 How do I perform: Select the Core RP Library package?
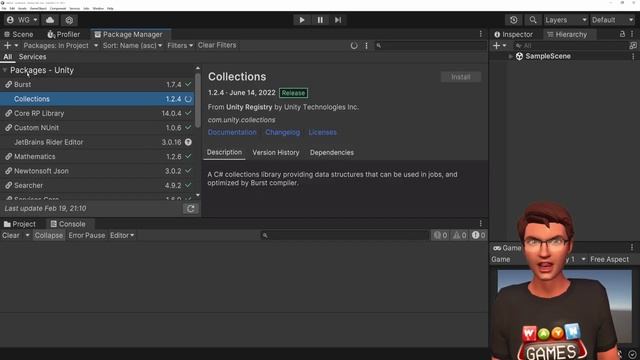pyautogui.click(x=97, y=113)
